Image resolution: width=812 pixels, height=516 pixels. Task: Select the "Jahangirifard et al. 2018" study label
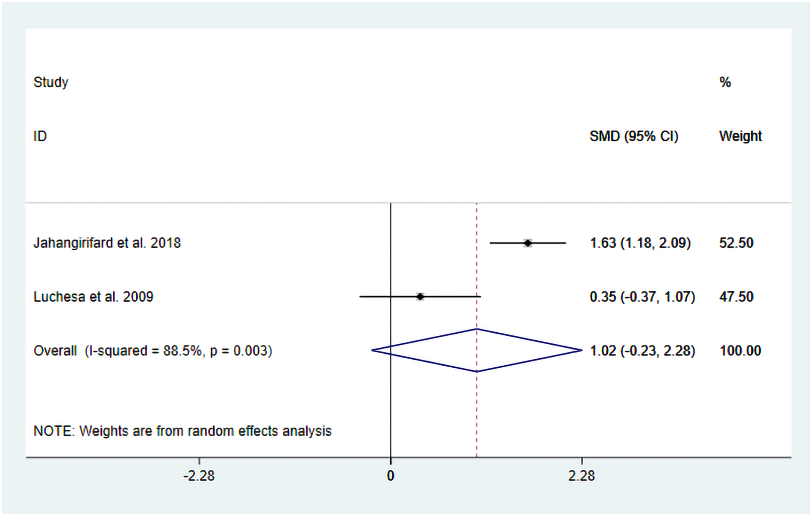(x=107, y=243)
